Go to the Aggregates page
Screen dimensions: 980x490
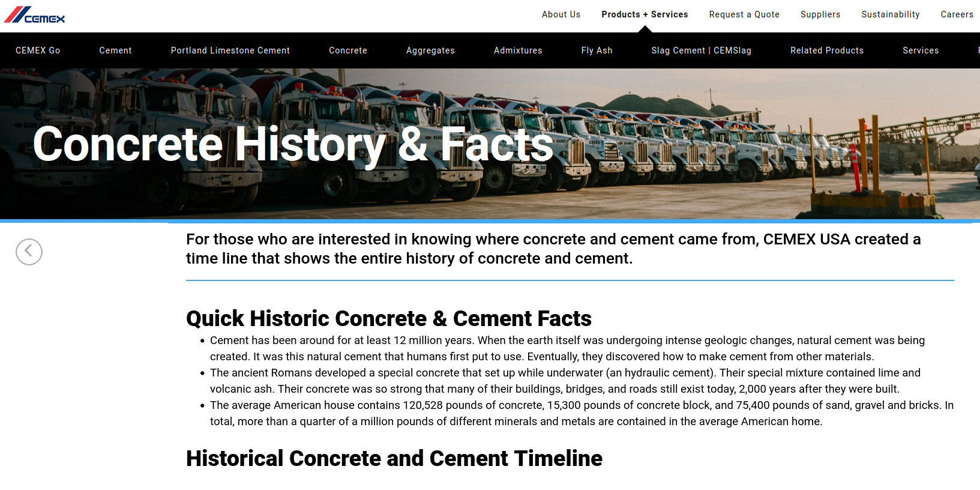pos(430,50)
